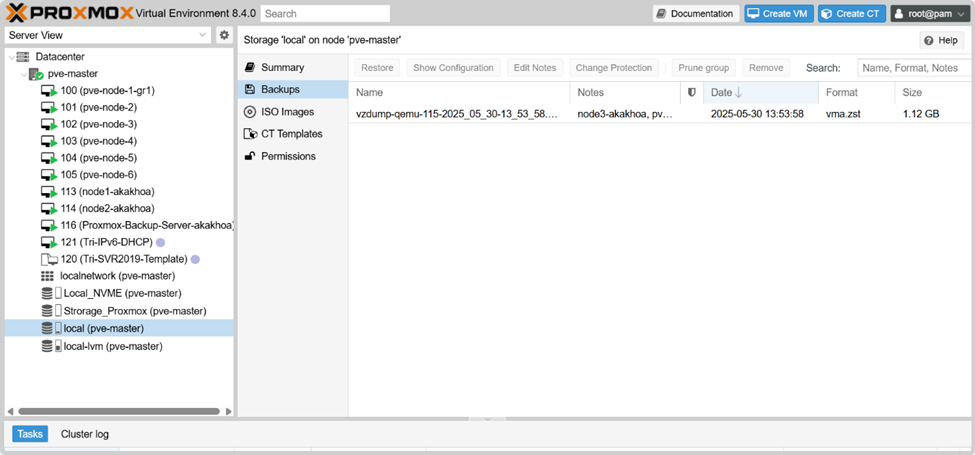Click the Create VM button
The image size is (975, 455).
point(779,13)
